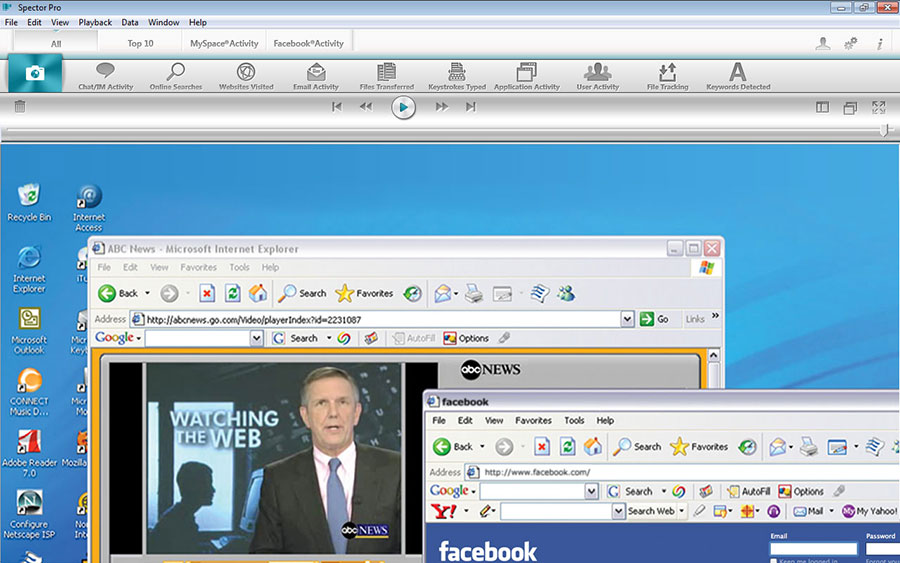Expand Google search dropdown in ABC News window

(x=257, y=339)
